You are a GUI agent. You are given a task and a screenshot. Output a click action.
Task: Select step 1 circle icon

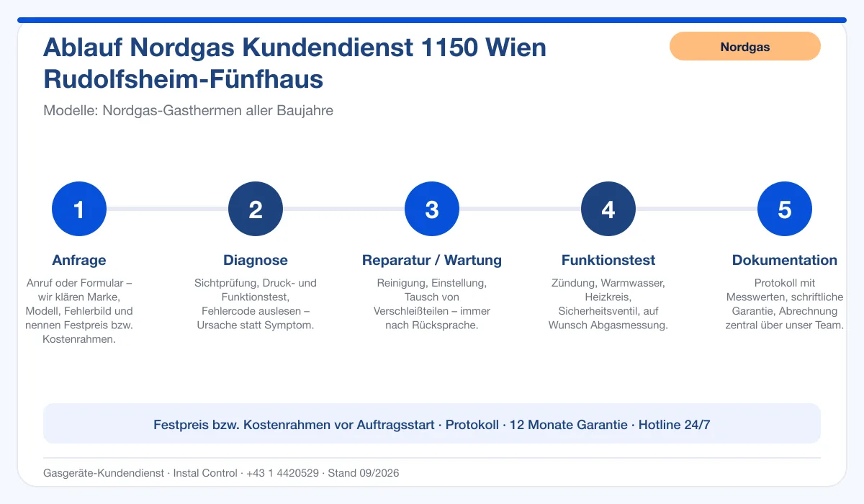tap(79, 210)
